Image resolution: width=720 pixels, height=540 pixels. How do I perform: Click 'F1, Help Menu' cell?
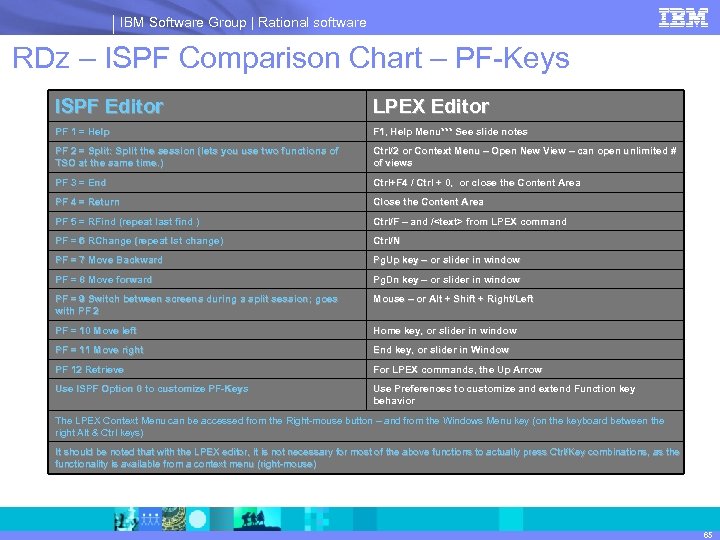(x=525, y=132)
